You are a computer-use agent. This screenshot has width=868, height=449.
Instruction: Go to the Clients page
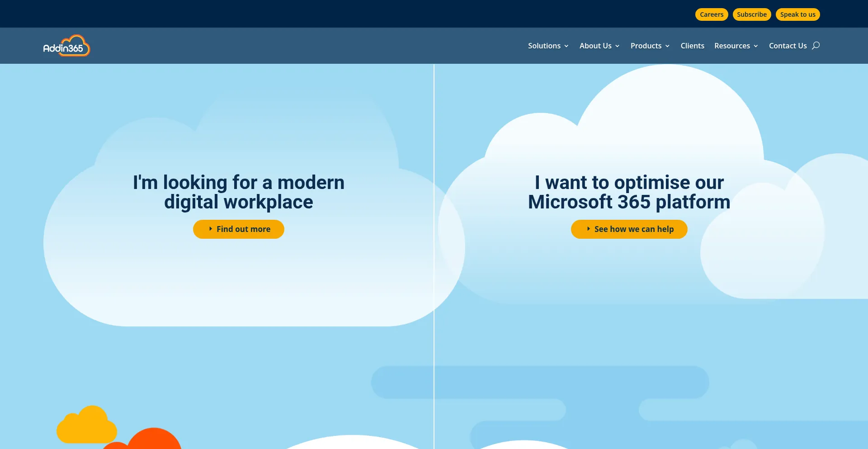(693, 46)
